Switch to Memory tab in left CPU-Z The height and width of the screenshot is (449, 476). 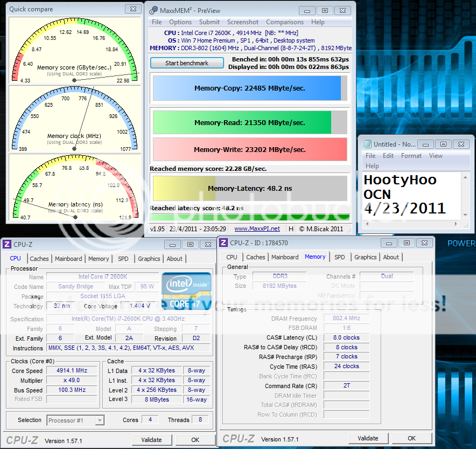point(99,259)
